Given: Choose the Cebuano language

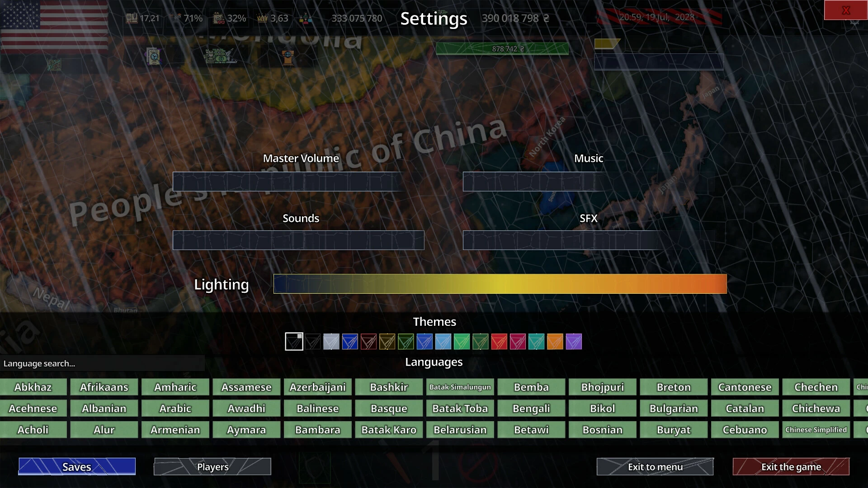Looking at the screenshot, I should 745,430.
